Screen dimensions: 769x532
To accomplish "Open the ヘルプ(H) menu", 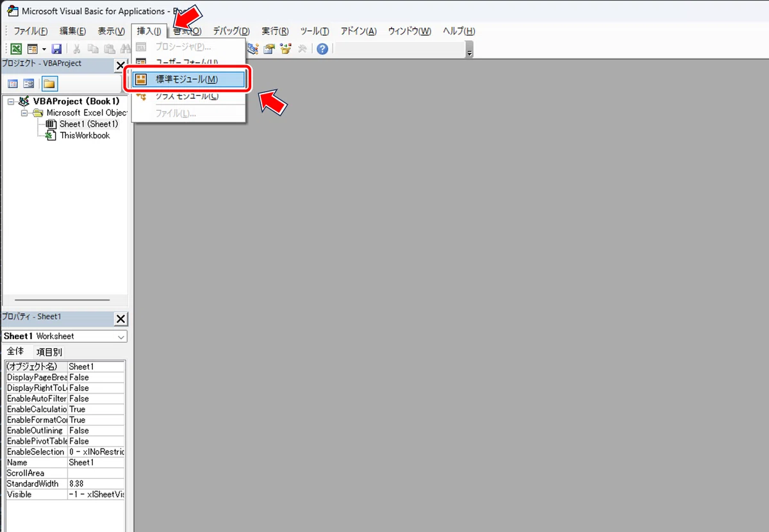I will (459, 31).
